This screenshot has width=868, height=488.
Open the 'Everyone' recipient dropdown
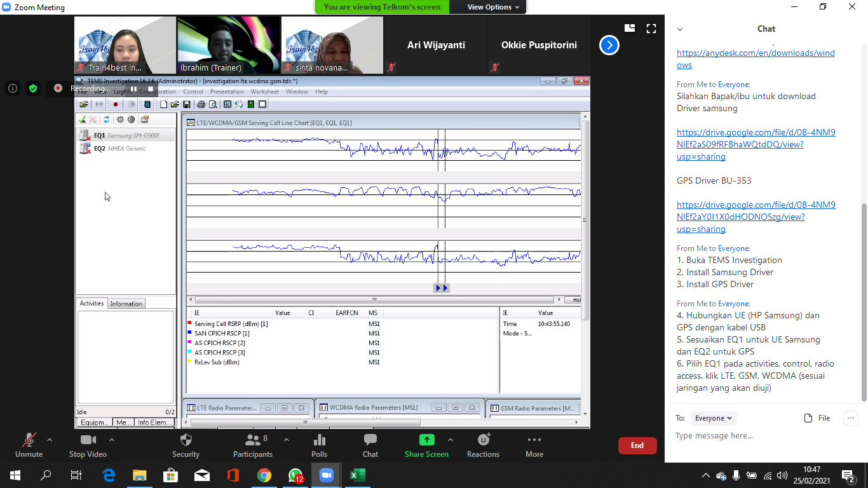click(714, 418)
